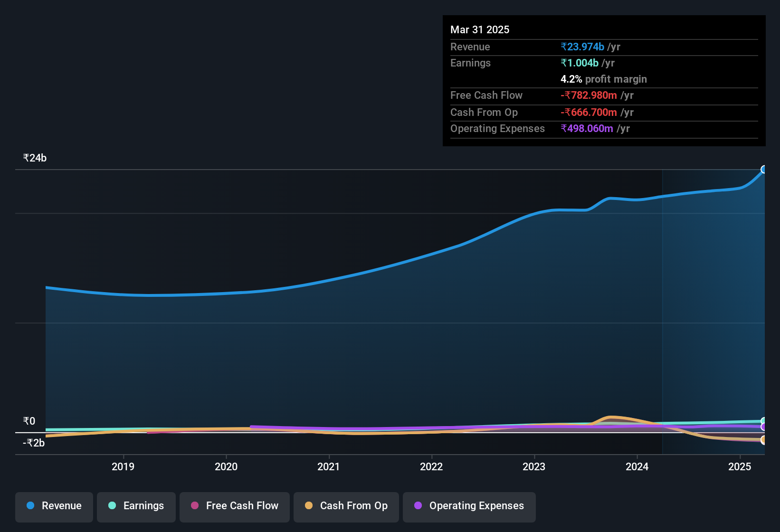Toggle the Operating Expenses legend button

(469, 506)
